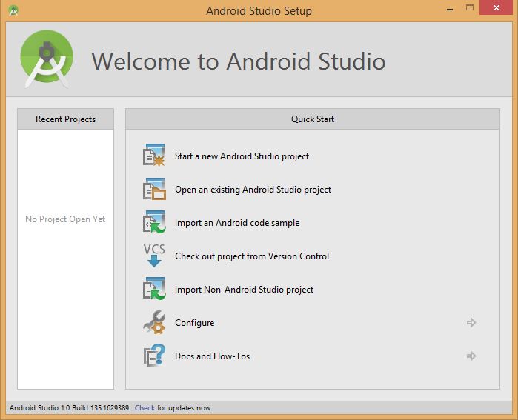The width and height of the screenshot is (518, 420).
Task: Click the build version text in status bar
Action: pyautogui.click(x=70, y=408)
